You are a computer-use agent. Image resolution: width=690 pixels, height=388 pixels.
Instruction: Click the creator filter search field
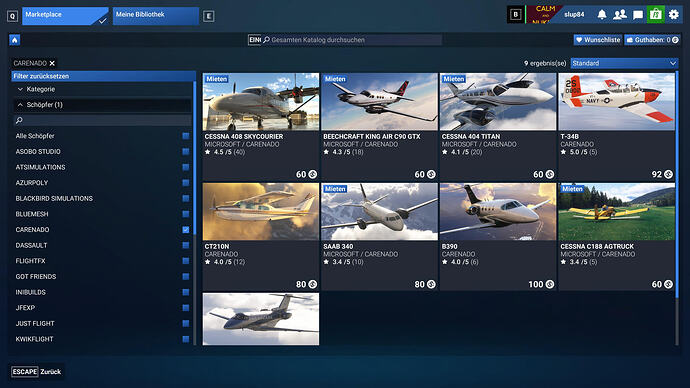(102, 120)
